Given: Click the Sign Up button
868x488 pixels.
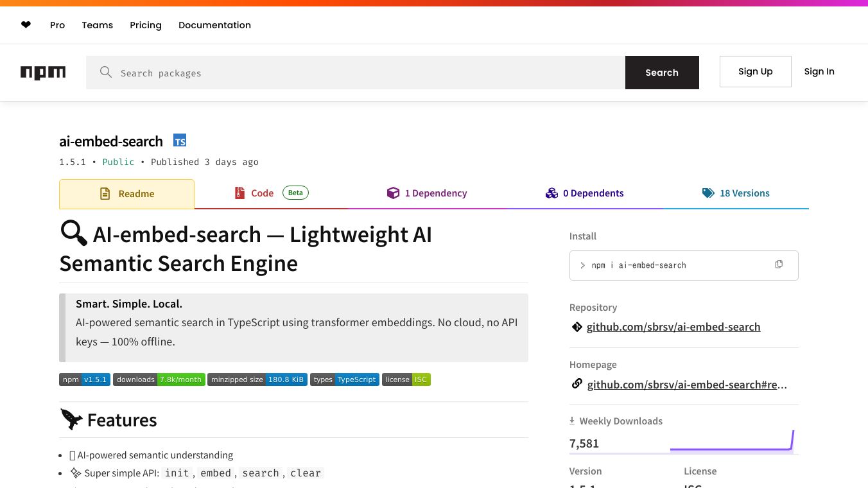Looking at the screenshot, I should coord(755,71).
